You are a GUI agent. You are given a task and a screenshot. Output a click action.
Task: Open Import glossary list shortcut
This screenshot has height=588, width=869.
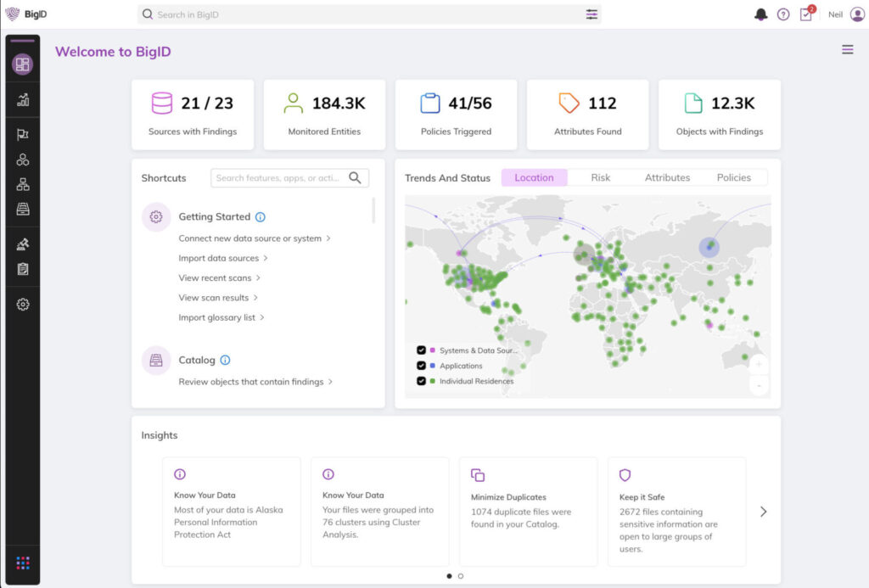(x=221, y=317)
